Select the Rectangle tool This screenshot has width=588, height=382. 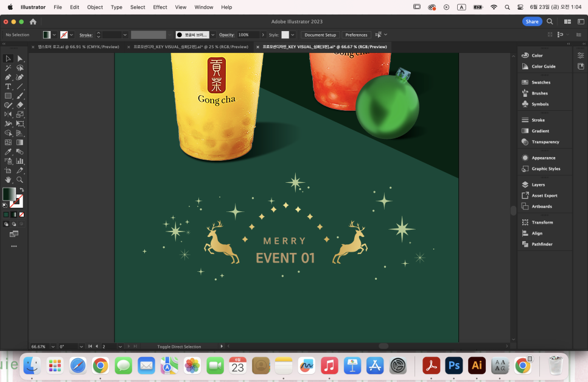(x=8, y=96)
